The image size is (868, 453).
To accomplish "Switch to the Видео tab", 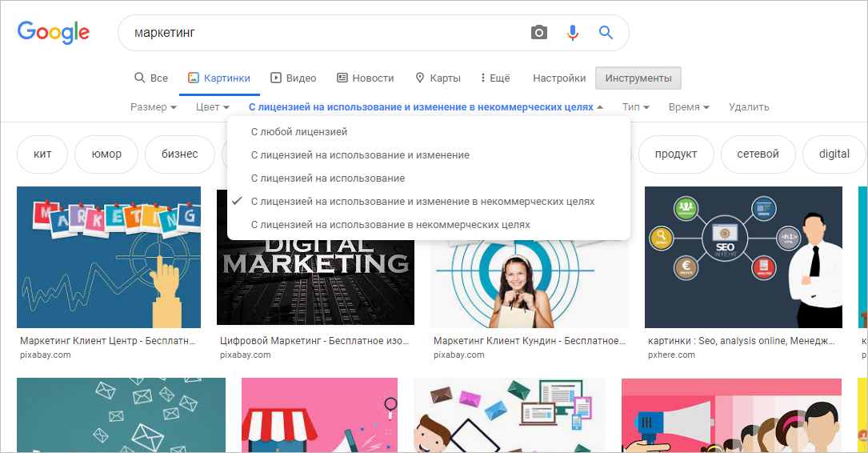I will (x=293, y=78).
